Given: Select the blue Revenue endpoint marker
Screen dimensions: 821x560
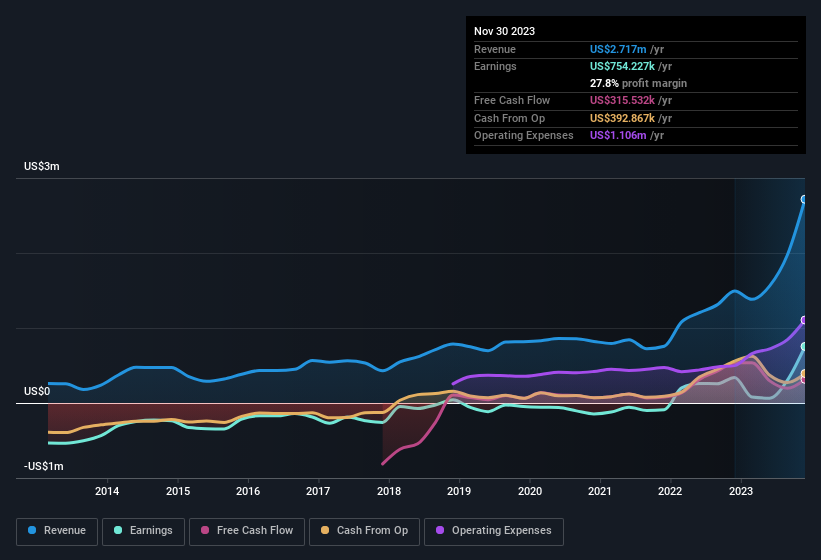Looking at the screenshot, I should pos(804,199).
